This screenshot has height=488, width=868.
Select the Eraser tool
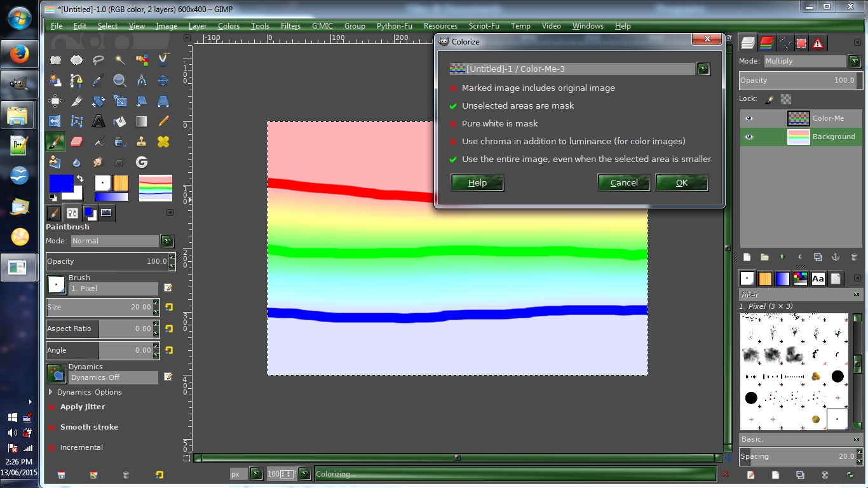pyautogui.click(x=77, y=142)
